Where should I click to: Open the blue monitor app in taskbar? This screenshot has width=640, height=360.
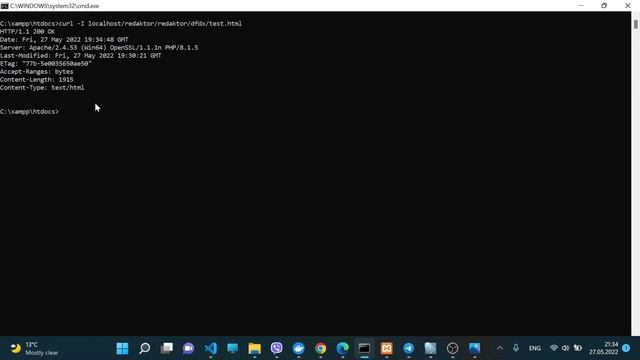coord(233,348)
